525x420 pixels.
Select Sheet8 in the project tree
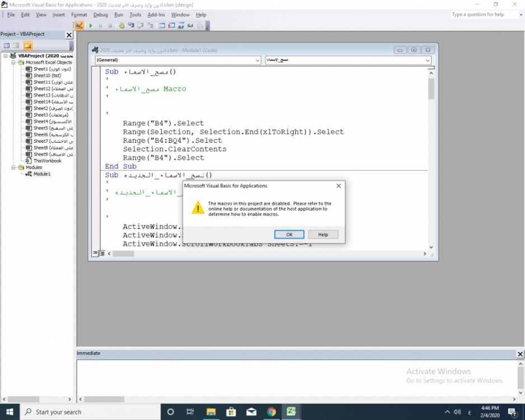point(49,148)
